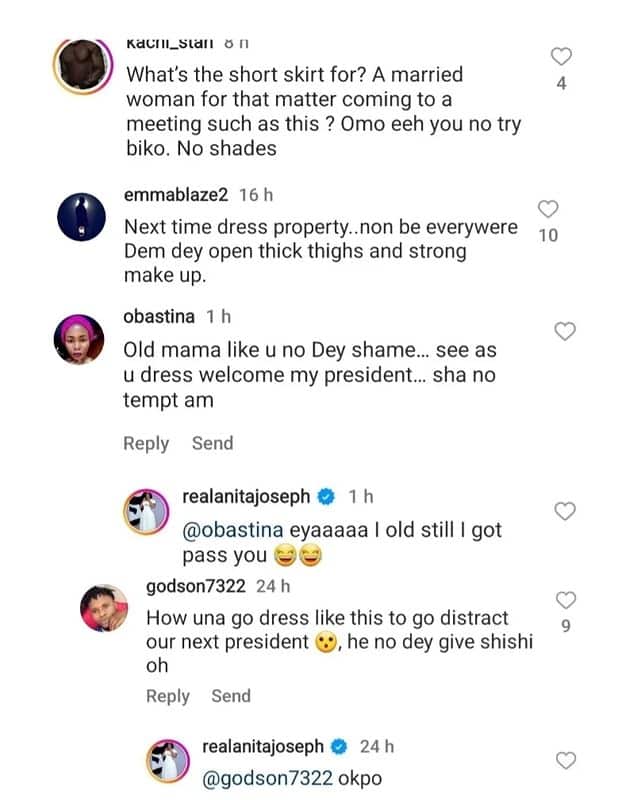This screenshot has width=640, height=800.
Task: Heart godson7322's comment
Action: pos(565,600)
